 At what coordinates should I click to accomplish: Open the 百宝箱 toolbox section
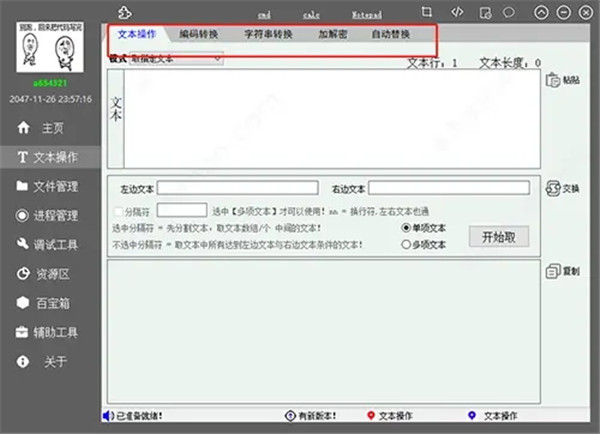pyautogui.click(x=52, y=302)
